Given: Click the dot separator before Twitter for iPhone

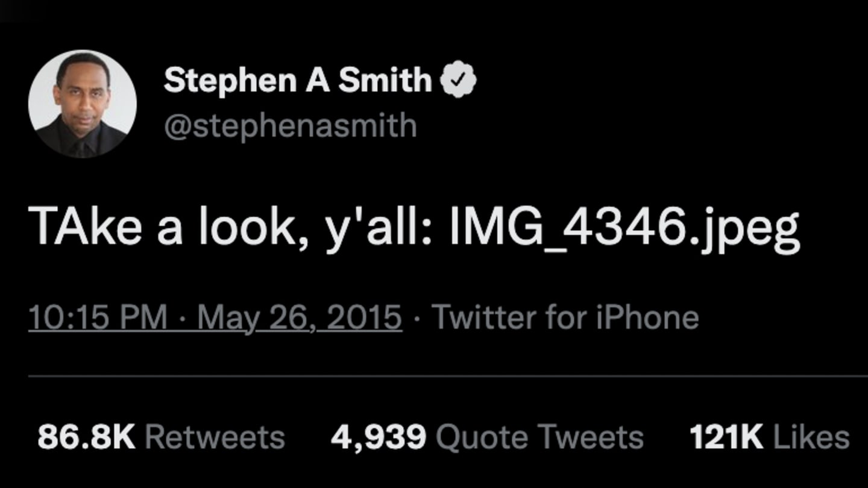Looking at the screenshot, I should pos(418,318).
